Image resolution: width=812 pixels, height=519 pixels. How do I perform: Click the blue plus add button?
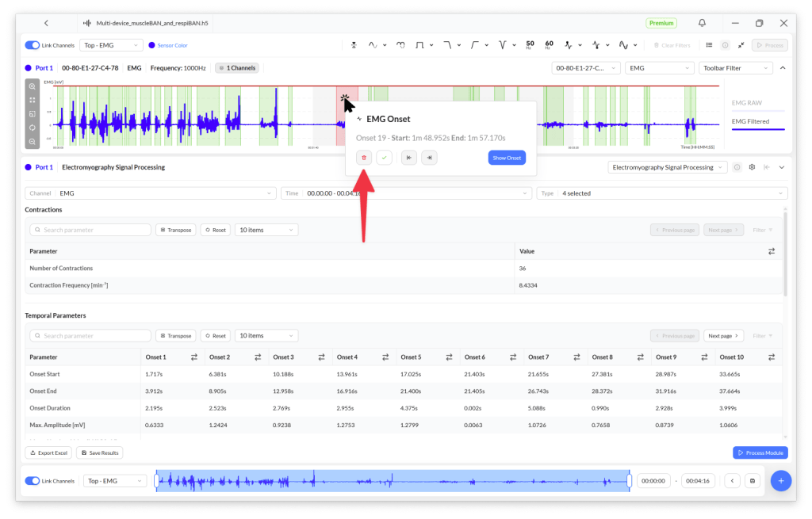tap(780, 481)
